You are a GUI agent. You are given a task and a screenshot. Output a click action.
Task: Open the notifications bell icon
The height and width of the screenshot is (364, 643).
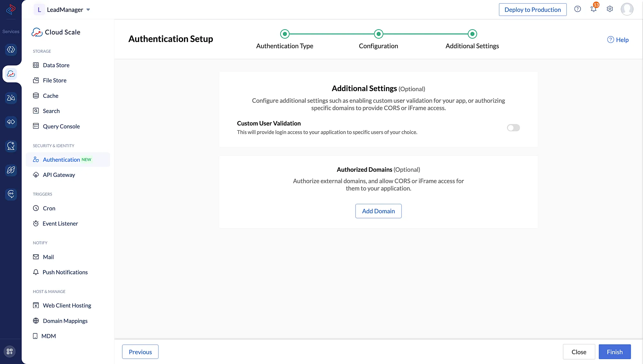coord(593,9)
